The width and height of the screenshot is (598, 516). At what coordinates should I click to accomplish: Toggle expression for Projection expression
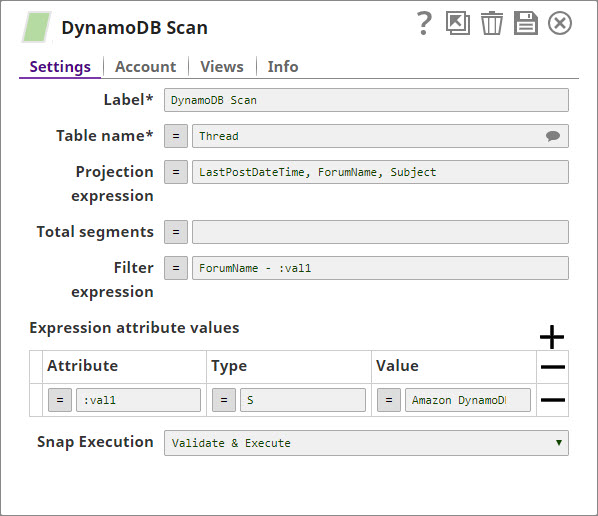coord(176,172)
